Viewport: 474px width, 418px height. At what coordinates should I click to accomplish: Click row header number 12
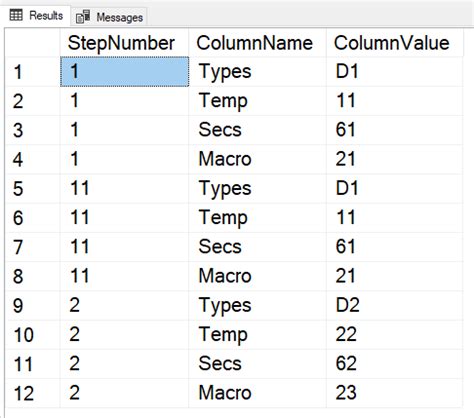coord(33,393)
